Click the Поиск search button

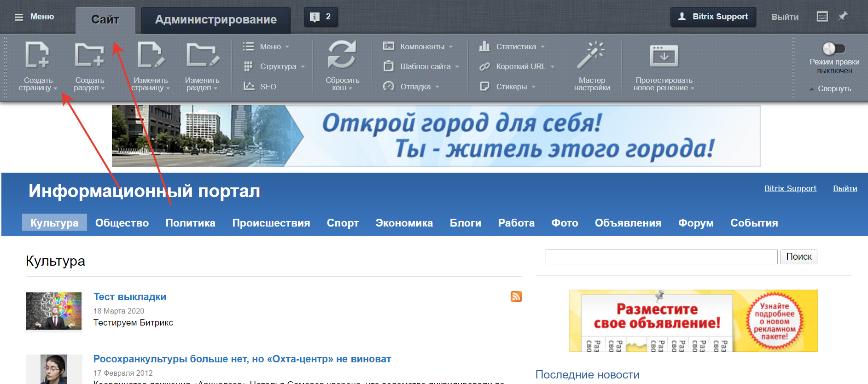(x=798, y=256)
